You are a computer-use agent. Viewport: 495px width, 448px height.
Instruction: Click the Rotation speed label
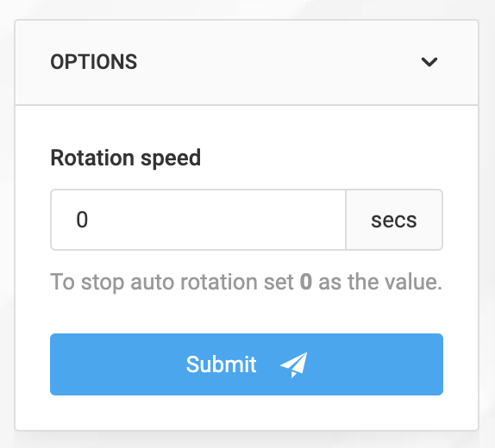coord(126,158)
